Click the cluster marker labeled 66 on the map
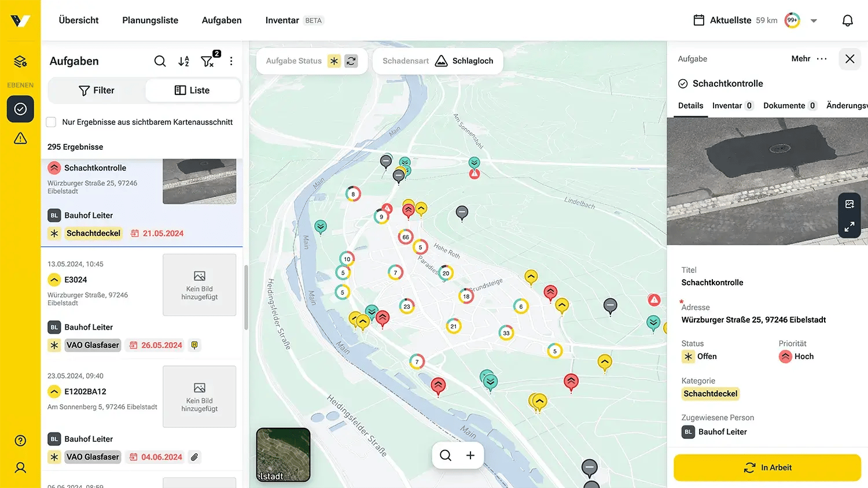Screen dimensions: 868x488 click(x=406, y=237)
